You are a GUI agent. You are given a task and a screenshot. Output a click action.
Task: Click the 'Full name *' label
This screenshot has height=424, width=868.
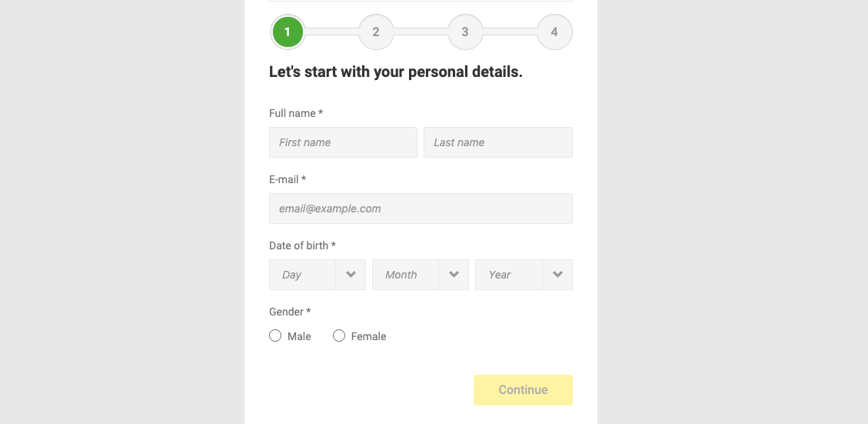click(296, 113)
